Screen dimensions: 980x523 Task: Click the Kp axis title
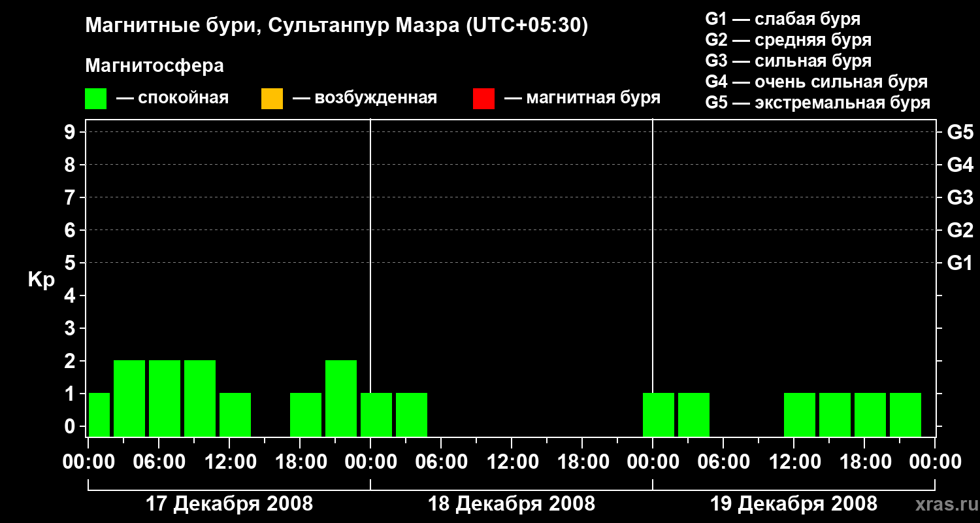tap(41, 280)
